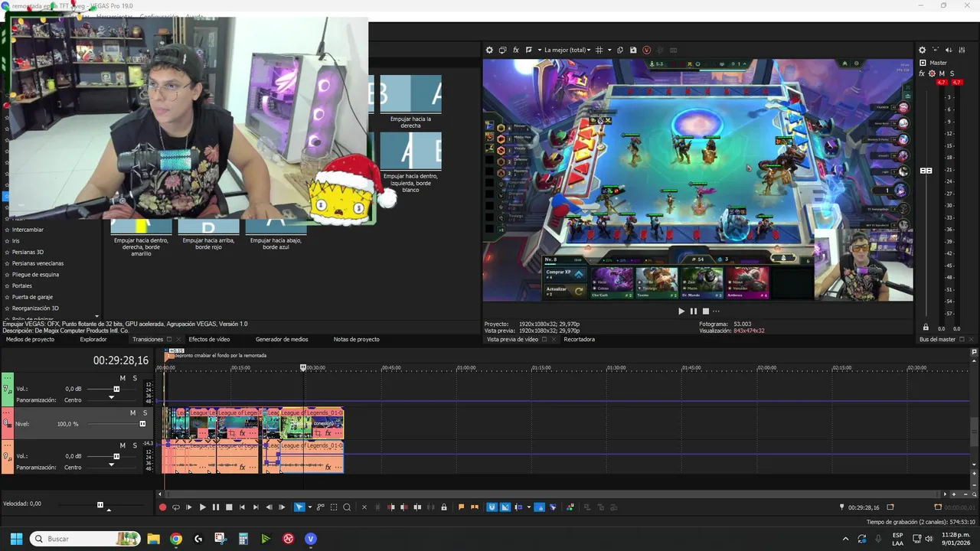980x551 pixels.
Task: Select the Normal edit cursor tool
Action: pyautogui.click(x=299, y=507)
